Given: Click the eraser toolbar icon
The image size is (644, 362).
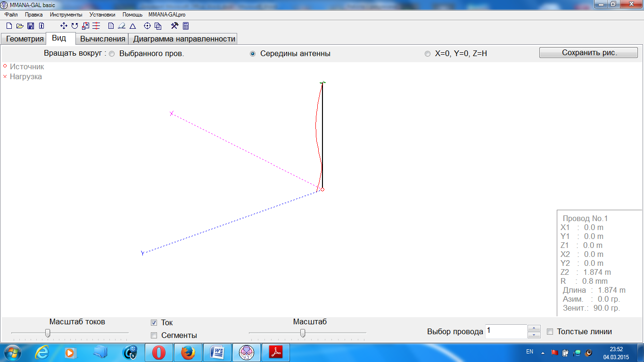Looking at the screenshot, I should pyautogui.click(x=122, y=26).
